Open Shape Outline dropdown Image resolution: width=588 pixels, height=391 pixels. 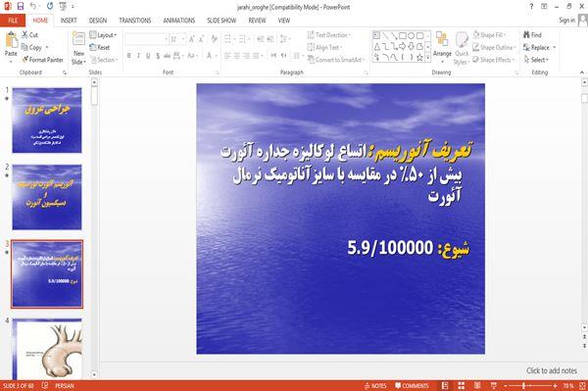point(494,47)
